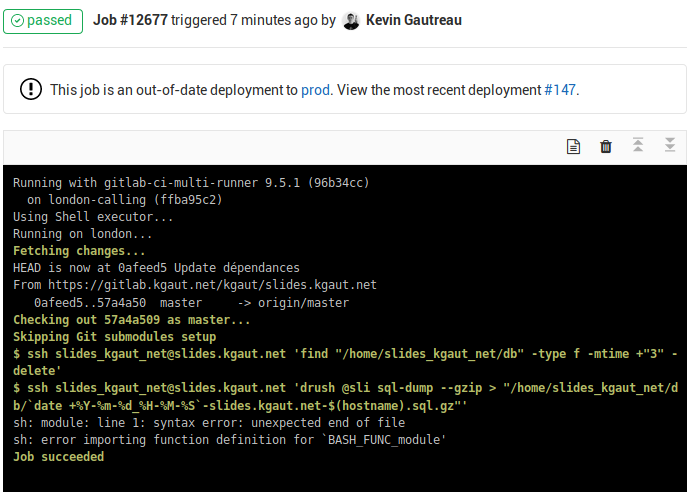Screen dimensions: 697x498
Task: Click 'HEAD is now at 0afeed5' line
Action: (x=156, y=268)
